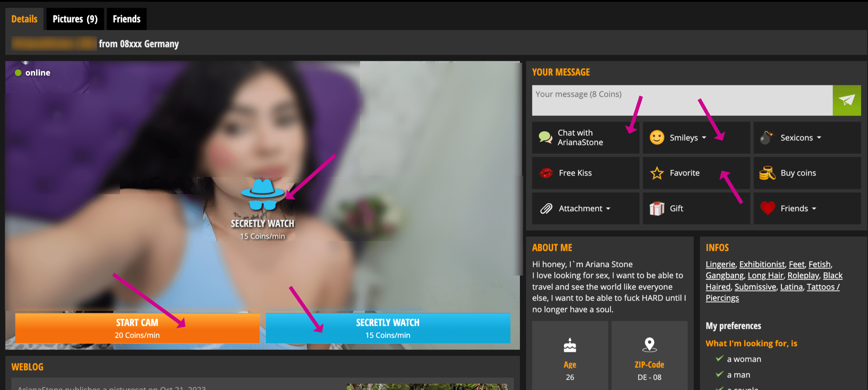
Task: Open the Feet tag link
Action: click(797, 264)
